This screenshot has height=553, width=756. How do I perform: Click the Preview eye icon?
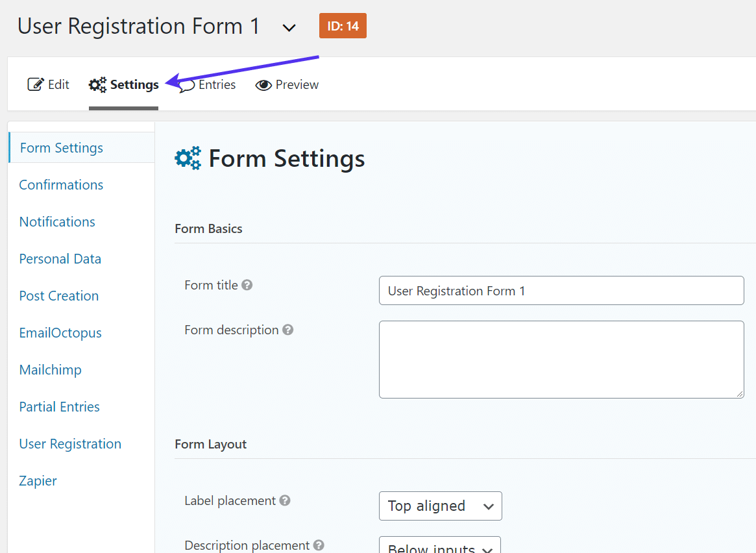(263, 85)
